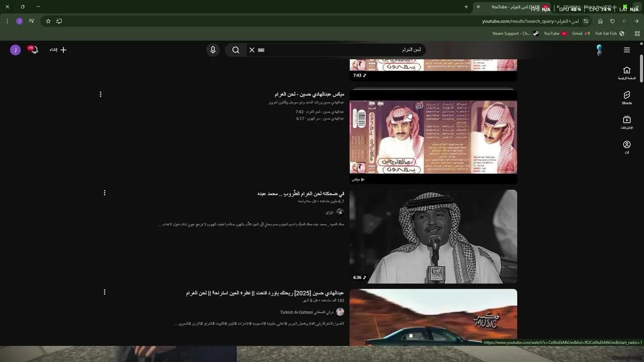This screenshot has width=644, height=362.
Task: Open the Gmail bookmark
Action: [x=581, y=34]
